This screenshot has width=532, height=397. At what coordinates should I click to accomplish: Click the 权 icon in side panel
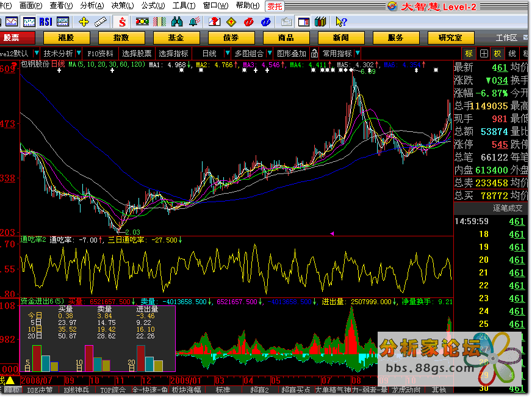(498, 54)
